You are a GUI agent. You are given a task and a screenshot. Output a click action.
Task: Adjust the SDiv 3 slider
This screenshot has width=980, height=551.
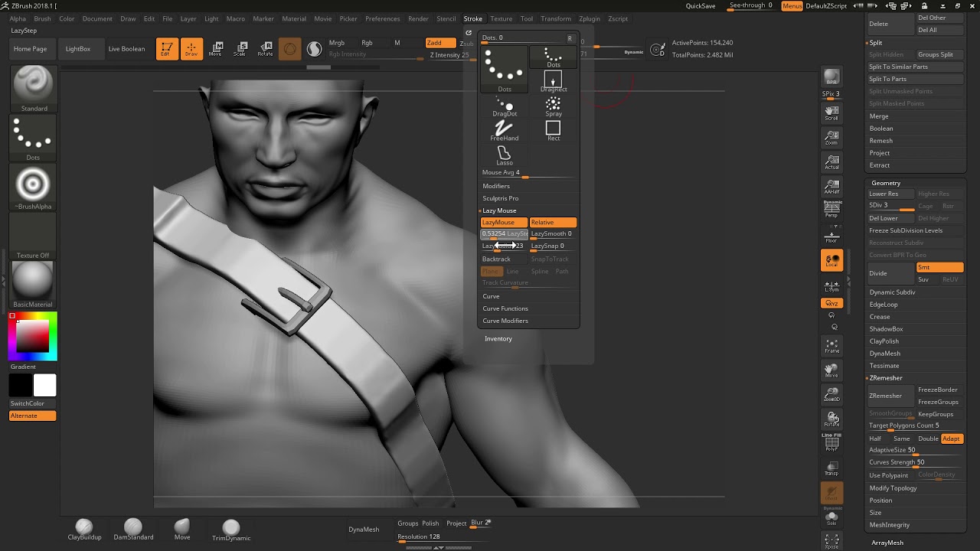pos(891,206)
